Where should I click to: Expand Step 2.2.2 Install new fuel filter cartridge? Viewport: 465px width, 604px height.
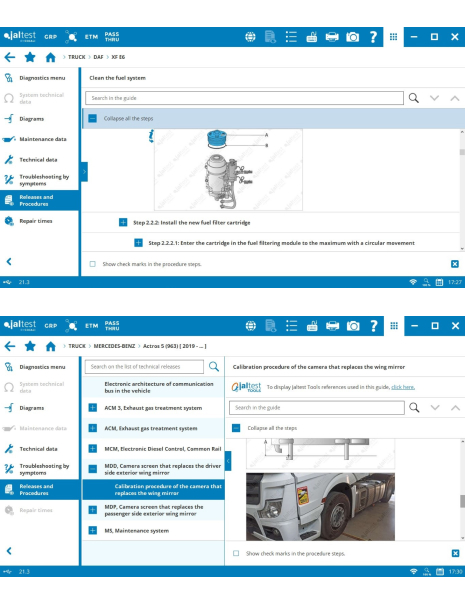coord(123,222)
